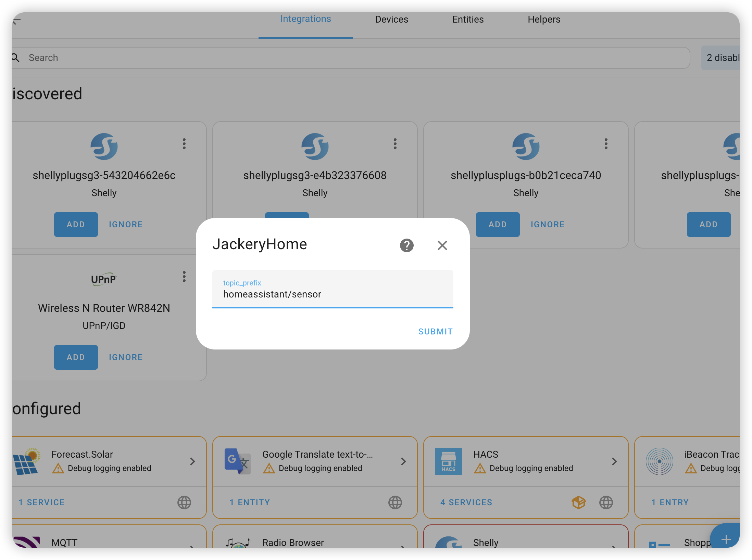752x560 pixels.
Task: Click the orange custom integration box icon on HACS
Action: pyautogui.click(x=579, y=502)
